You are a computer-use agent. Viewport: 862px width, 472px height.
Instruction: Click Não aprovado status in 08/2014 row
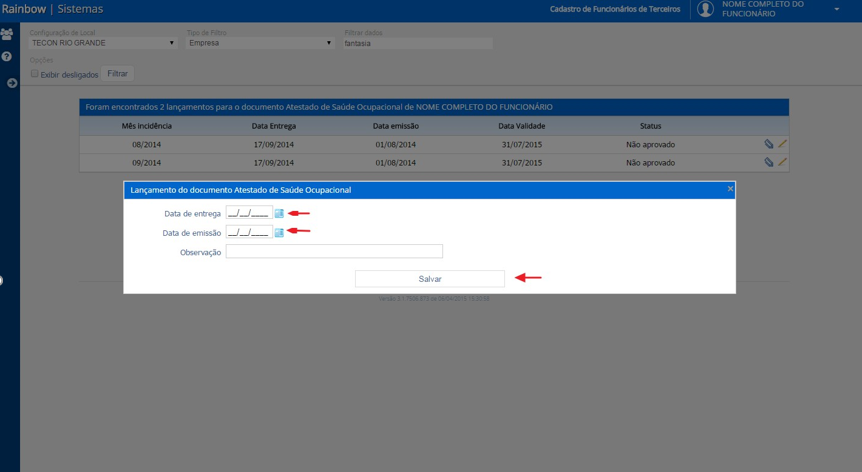650,145
